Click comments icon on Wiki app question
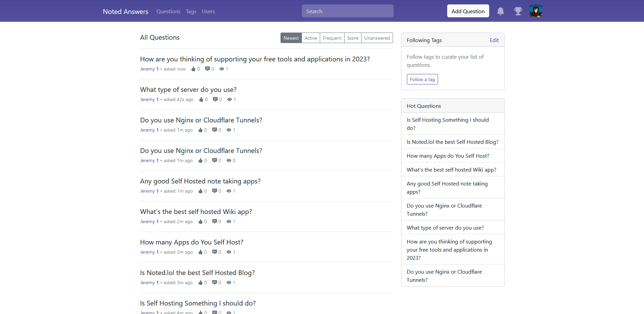Viewport: 644px width, 314px height. click(x=214, y=221)
